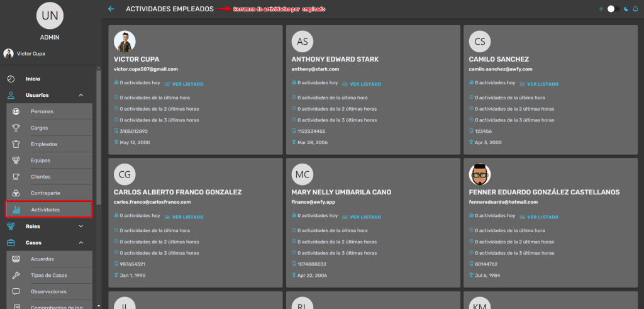Click the Acuerdos money icon
The width and height of the screenshot is (644, 309).
(16, 259)
